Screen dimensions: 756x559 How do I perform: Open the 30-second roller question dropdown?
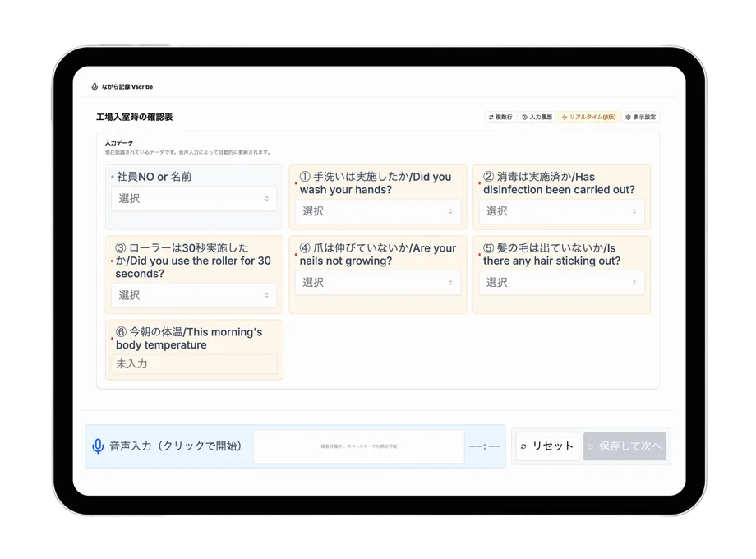click(x=194, y=295)
